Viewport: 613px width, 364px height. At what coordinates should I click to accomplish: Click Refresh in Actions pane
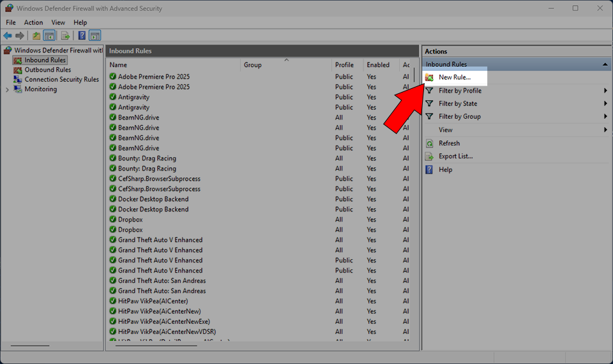point(449,144)
